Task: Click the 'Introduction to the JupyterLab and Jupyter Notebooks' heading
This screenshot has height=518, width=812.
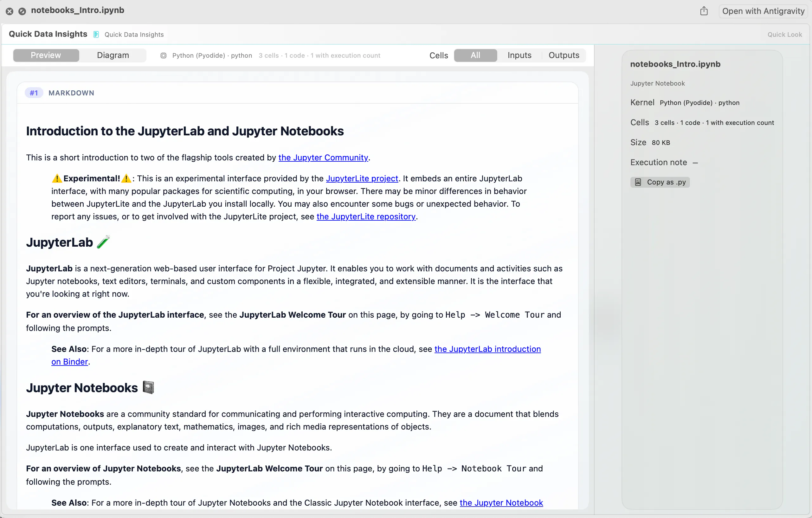Action: pos(185,131)
